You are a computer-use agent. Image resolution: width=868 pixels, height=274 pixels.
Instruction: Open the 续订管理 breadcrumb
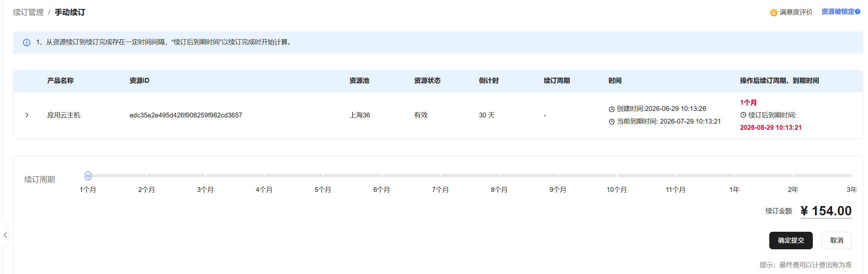28,12
